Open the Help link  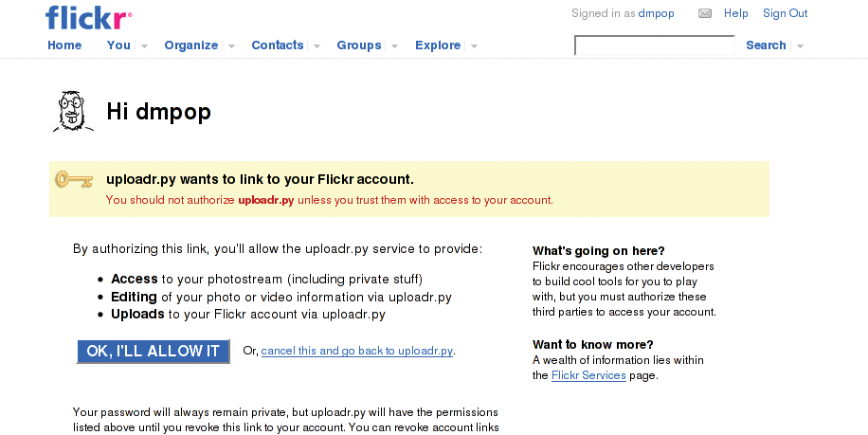(x=735, y=13)
